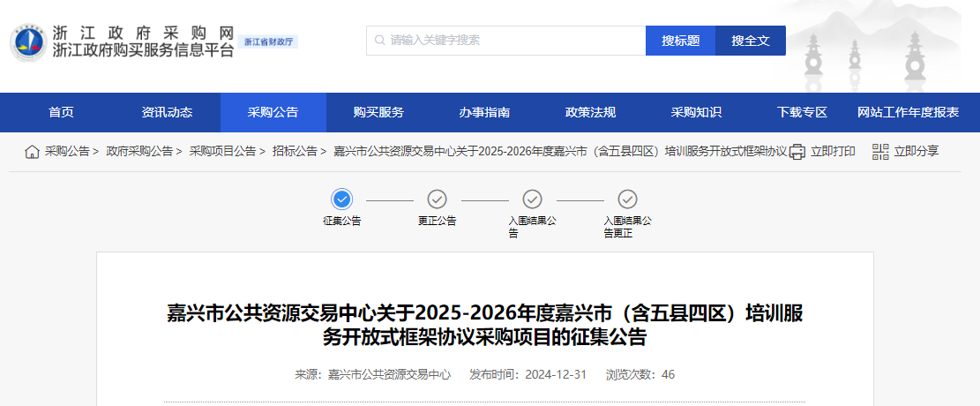Click the 政府采购公告 breadcrumb link
980x406 pixels.
tap(139, 152)
